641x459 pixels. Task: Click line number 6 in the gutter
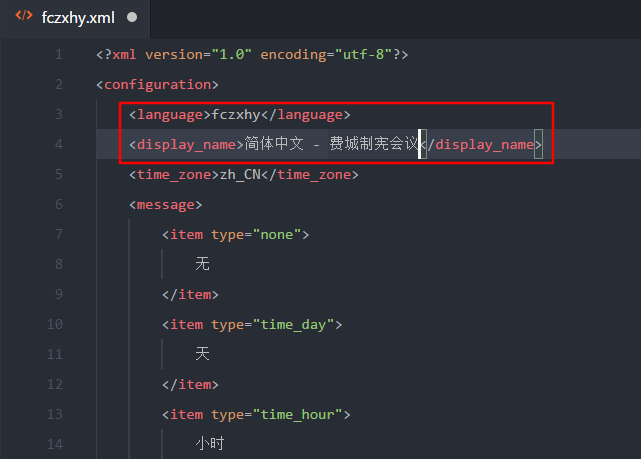point(59,204)
